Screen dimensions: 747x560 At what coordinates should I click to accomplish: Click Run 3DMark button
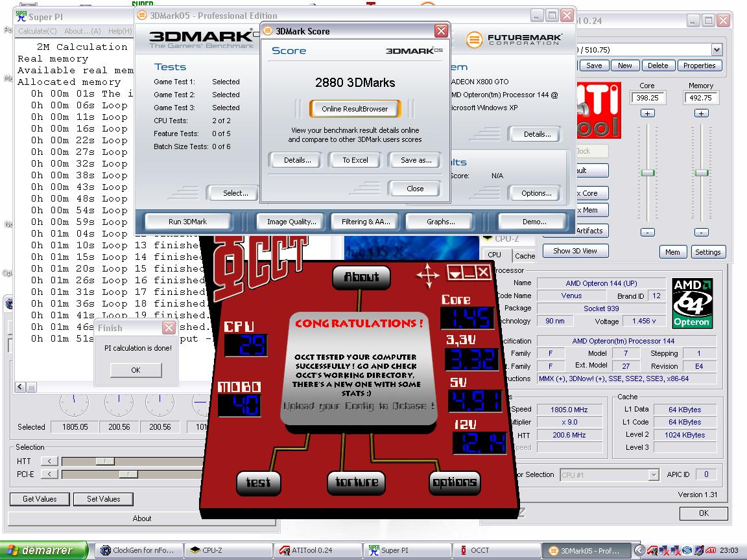coord(187,222)
